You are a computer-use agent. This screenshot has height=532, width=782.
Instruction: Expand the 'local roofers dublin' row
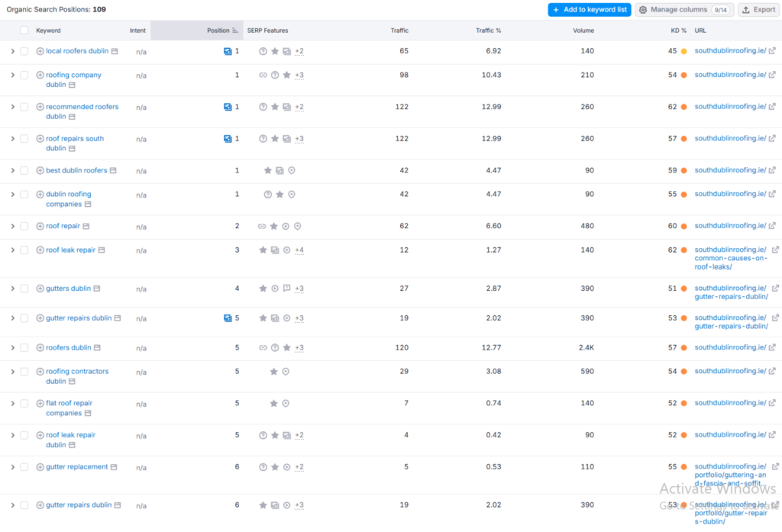[12, 51]
